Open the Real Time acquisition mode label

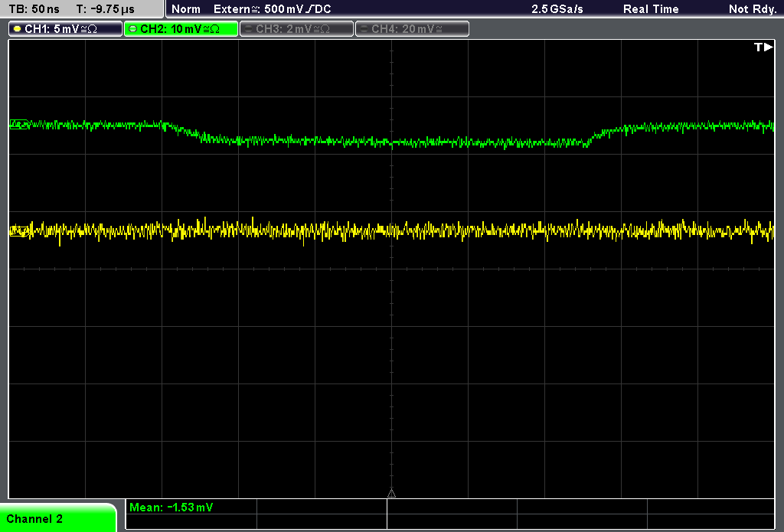(651, 9)
